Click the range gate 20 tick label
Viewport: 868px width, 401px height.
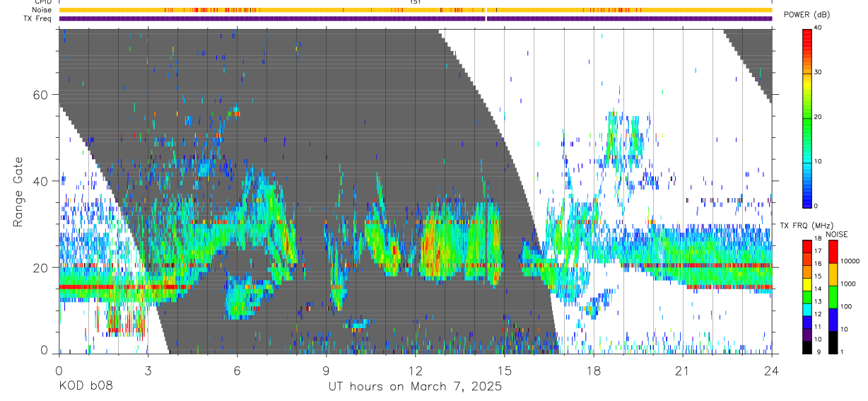tap(40, 267)
